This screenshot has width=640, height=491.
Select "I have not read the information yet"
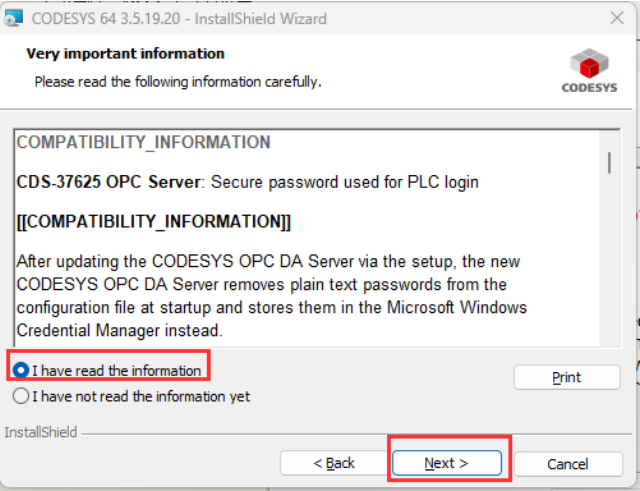(x=131, y=396)
